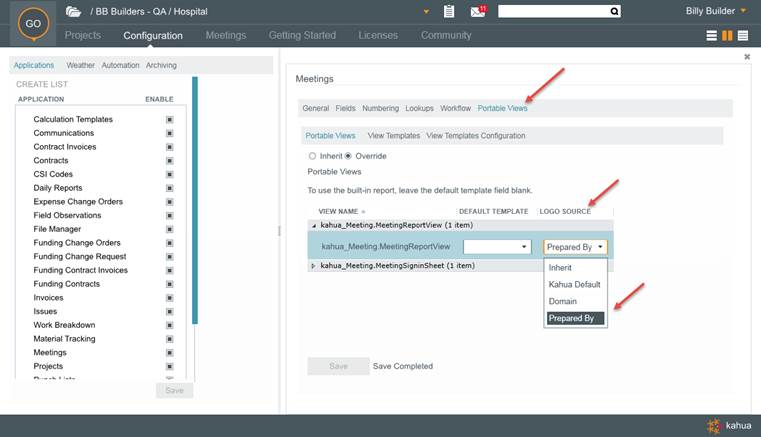Expand the kahua_Meeting.MeetingSigninSheet group
Screen dimensions: 761x437
(313, 266)
